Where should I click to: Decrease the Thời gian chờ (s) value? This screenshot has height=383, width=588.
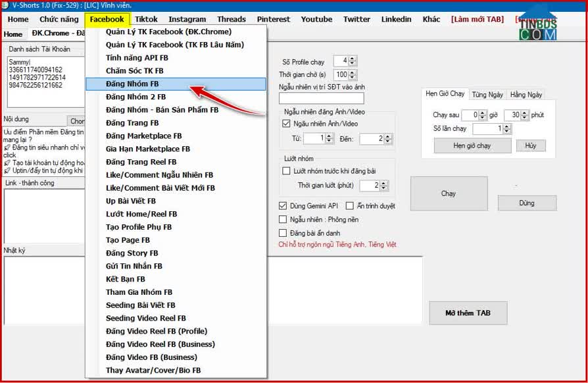pos(352,77)
